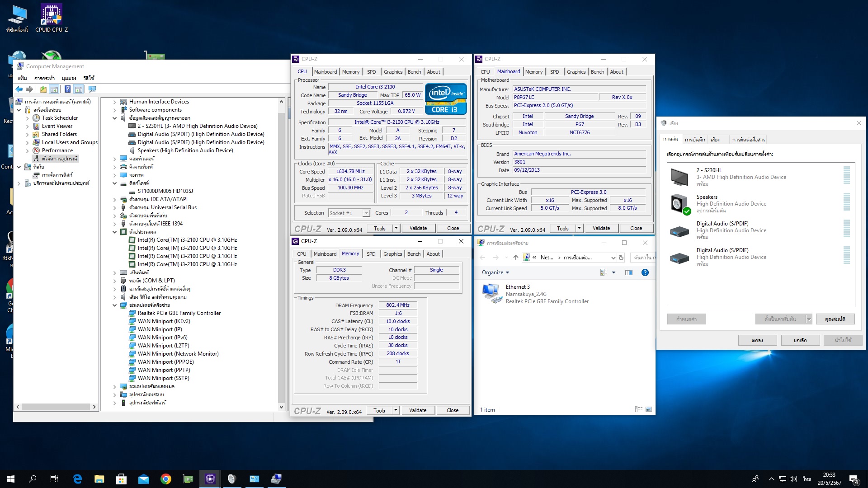The width and height of the screenshot is (868, 488).
Task: Open Microsoft Store from the taskbar
Action: point(121,479)
